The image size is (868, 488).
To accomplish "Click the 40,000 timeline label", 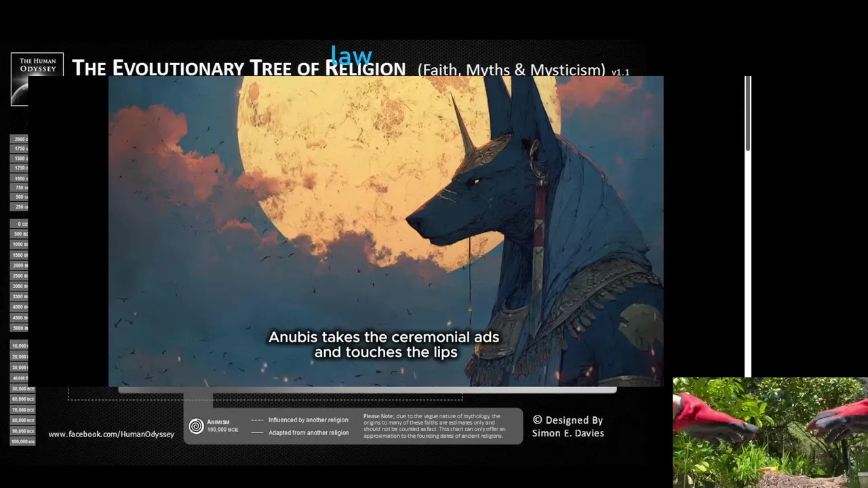I will (20, 378).
